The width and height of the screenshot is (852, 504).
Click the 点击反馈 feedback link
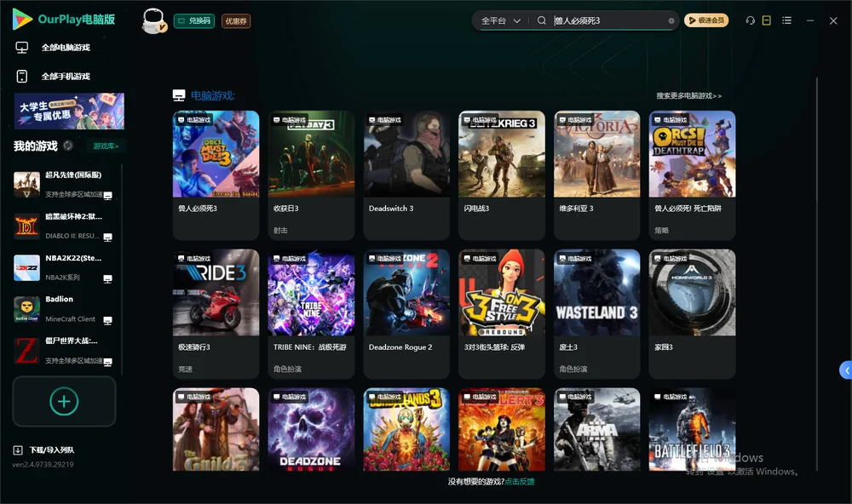520,481
